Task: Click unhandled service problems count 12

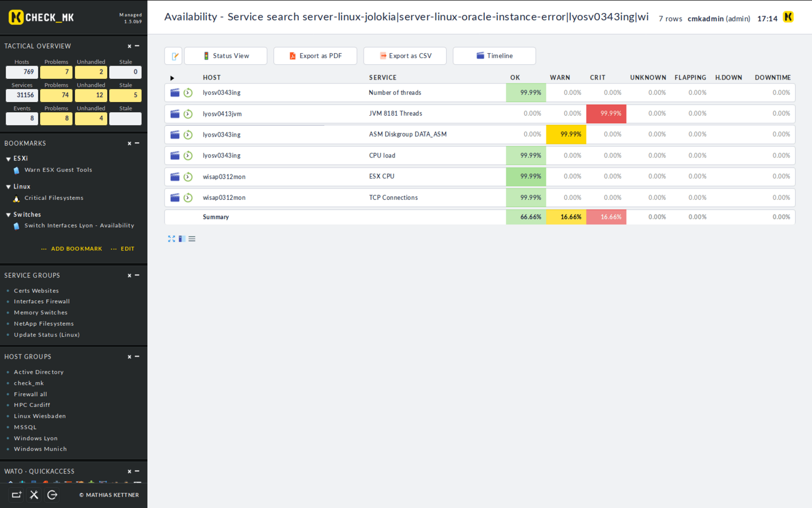Action: [x=91, y=95]
